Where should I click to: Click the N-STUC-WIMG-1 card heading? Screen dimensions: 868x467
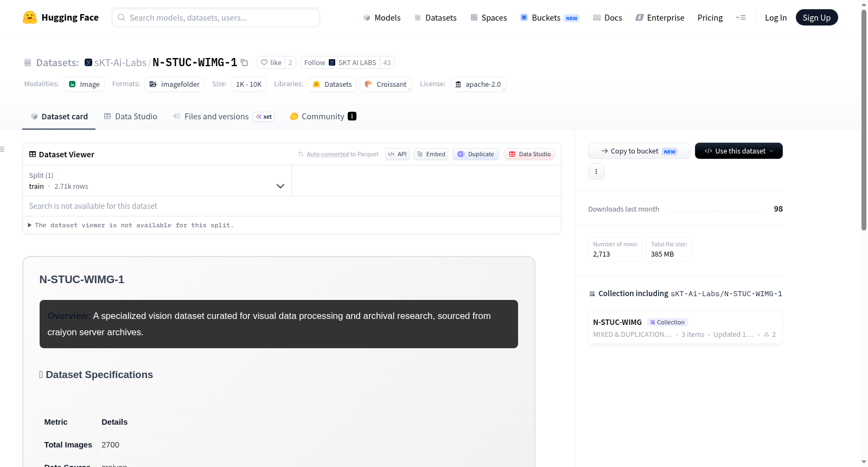(82, 279)
